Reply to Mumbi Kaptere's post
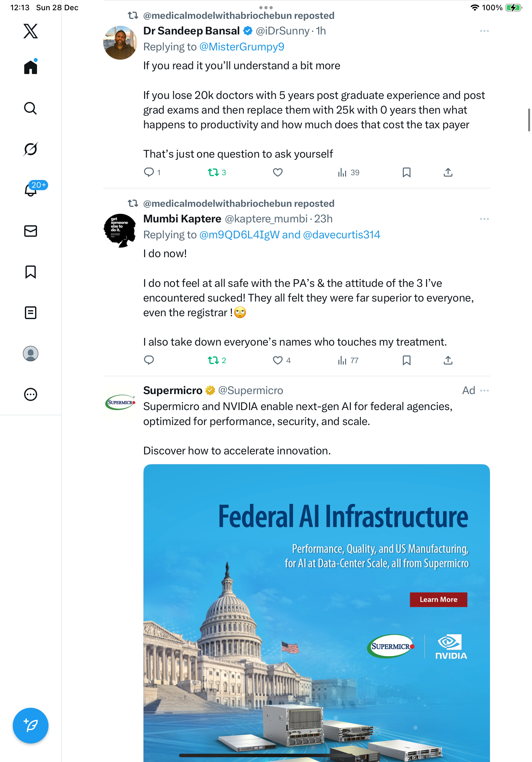Viewport: 532px width, 762px height. [149, 360]
